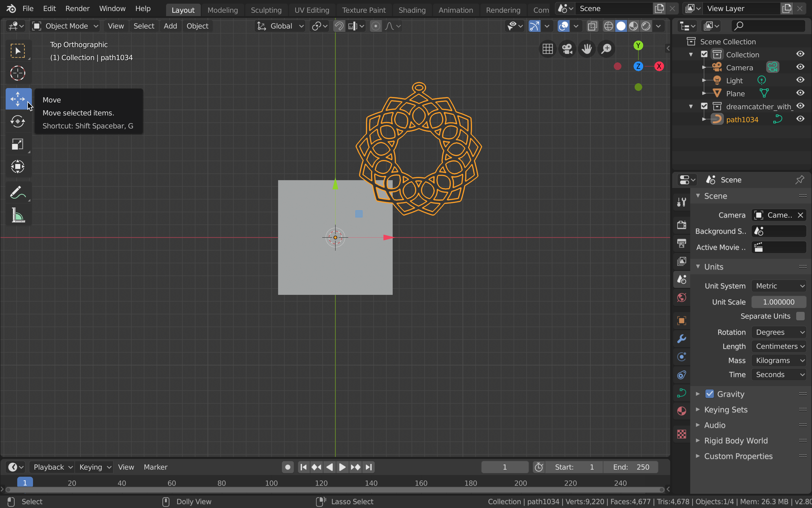The height and width of the screenshot is (508, 812).
Task: Select the Measure ruler tool
Action: 18,215
